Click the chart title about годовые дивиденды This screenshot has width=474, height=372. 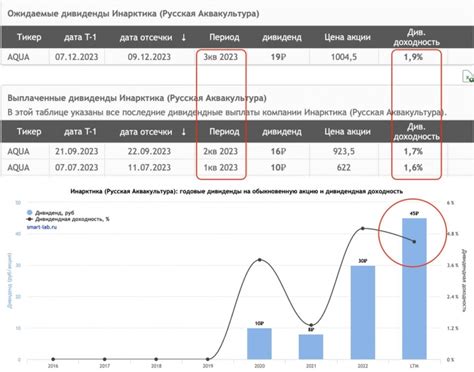[x=237, y=191]
